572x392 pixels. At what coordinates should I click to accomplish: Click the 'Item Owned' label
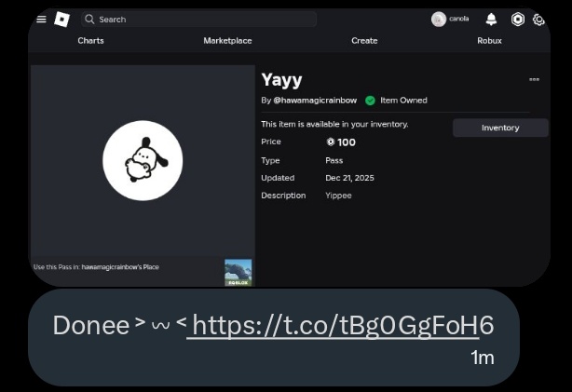tap(403, 101)
